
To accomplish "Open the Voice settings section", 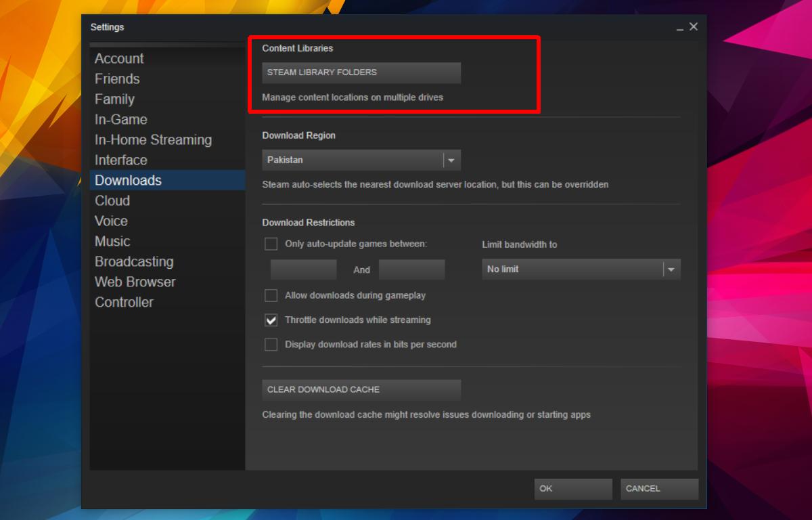I will click(111, 221).
